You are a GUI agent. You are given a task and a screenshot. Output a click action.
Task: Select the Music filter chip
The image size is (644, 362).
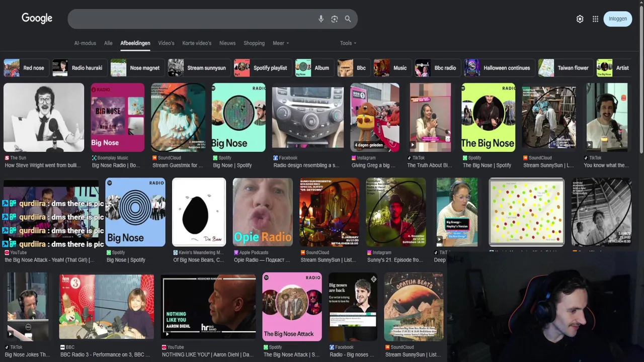click(x=392, y=68)
